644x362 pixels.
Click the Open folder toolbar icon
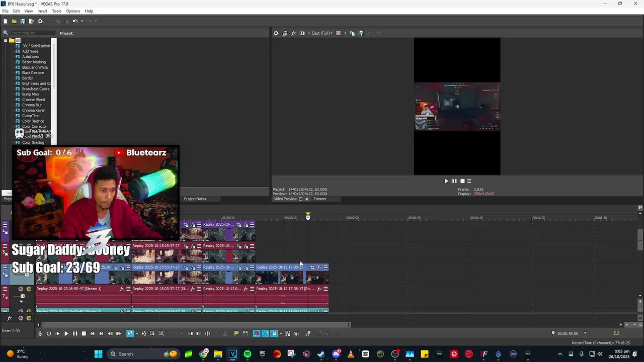(14, 21)
